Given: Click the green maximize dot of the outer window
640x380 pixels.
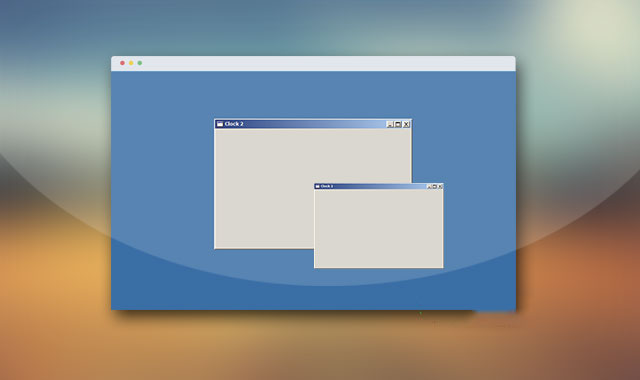Looking at the screenshot, I should point(140,63).
